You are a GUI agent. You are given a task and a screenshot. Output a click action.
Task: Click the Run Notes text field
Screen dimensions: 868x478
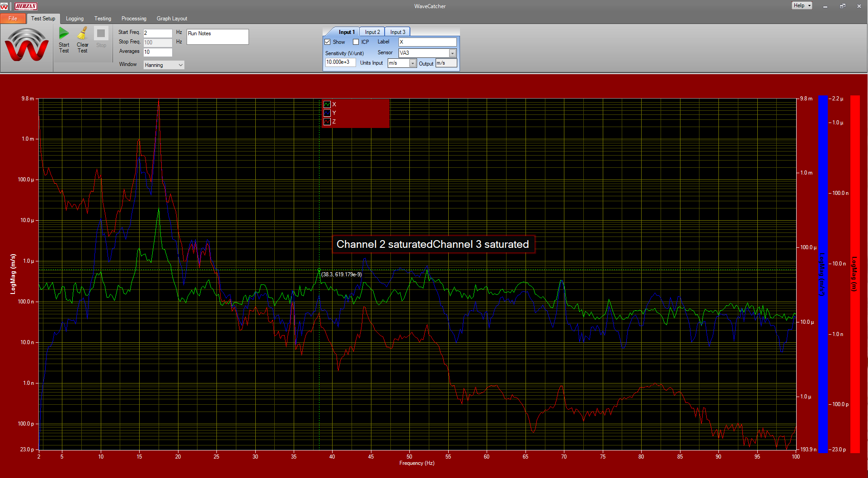click(217, 37)
